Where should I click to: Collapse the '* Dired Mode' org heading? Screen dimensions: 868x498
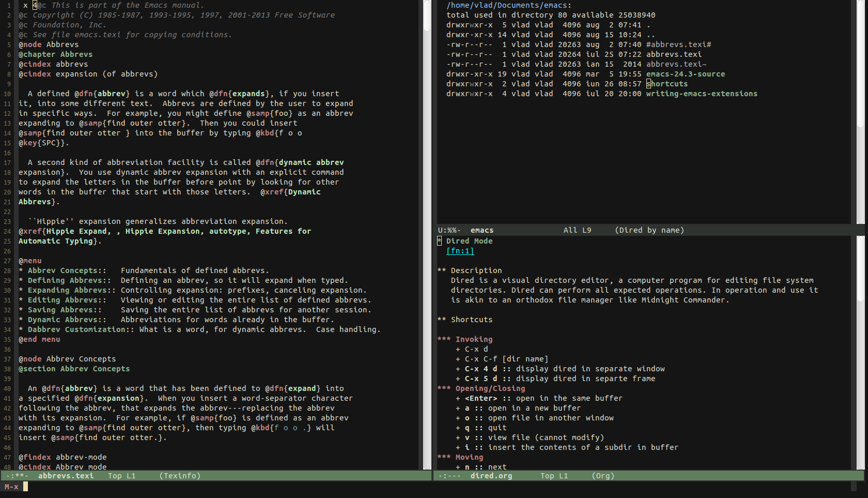(x=465, y=241)
